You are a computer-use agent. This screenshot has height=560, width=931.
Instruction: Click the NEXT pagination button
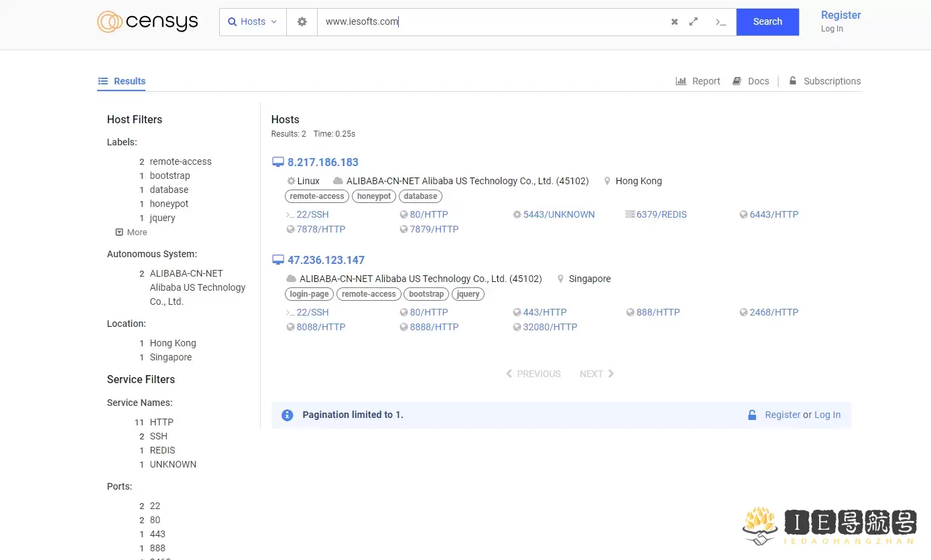[597, 374]
